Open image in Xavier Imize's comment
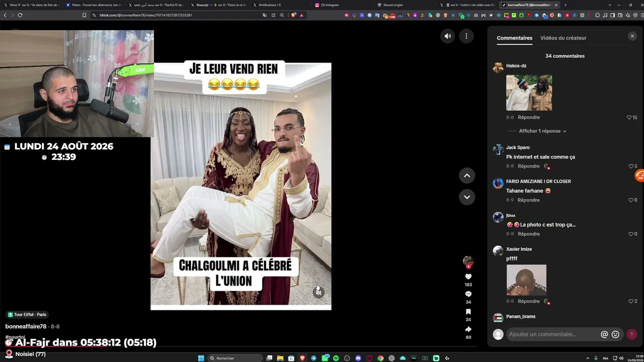This screenshot has height=362, width=644. 526,280
